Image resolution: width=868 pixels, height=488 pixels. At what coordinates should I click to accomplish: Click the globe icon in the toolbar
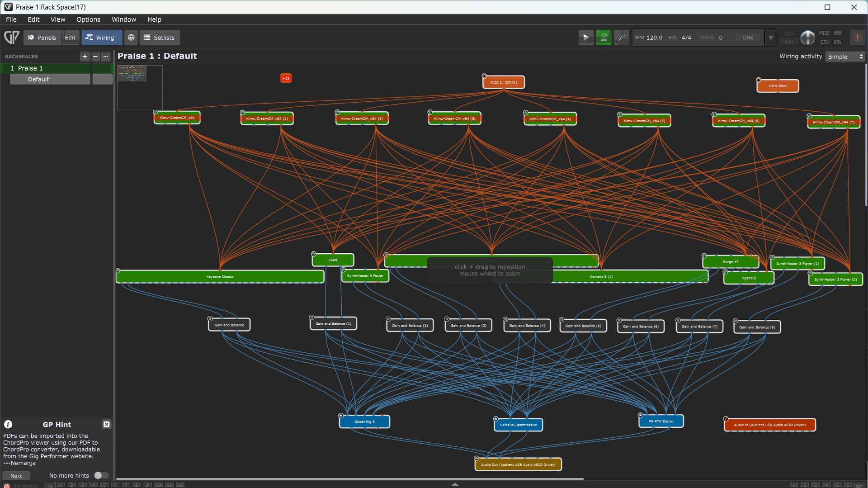pyautogui.click(x=131, y=38)
